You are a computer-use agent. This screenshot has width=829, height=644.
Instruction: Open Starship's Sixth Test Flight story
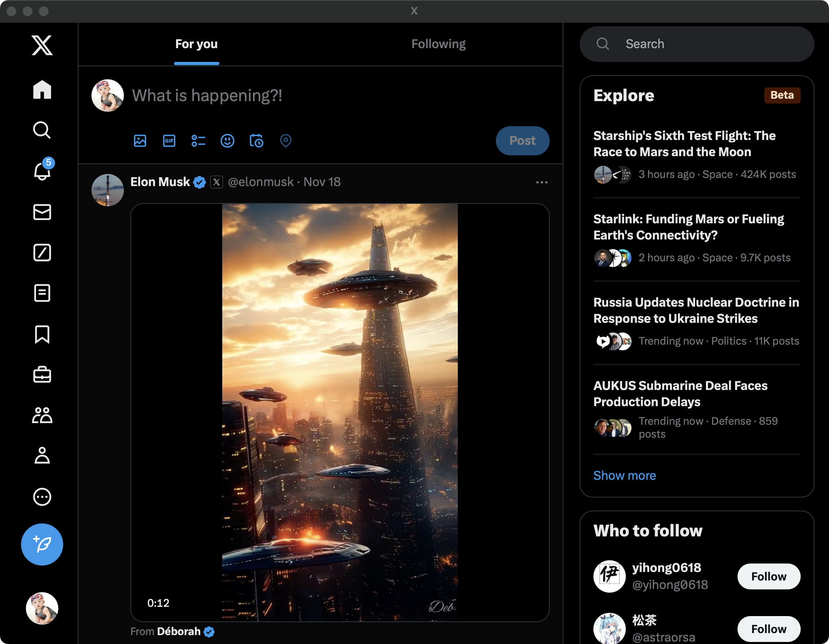(684, 144)
